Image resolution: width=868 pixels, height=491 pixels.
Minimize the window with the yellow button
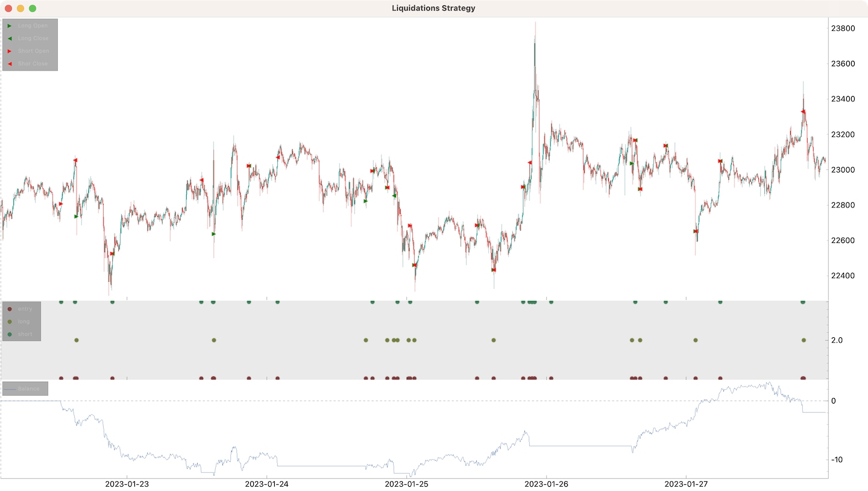pos(20,8)
